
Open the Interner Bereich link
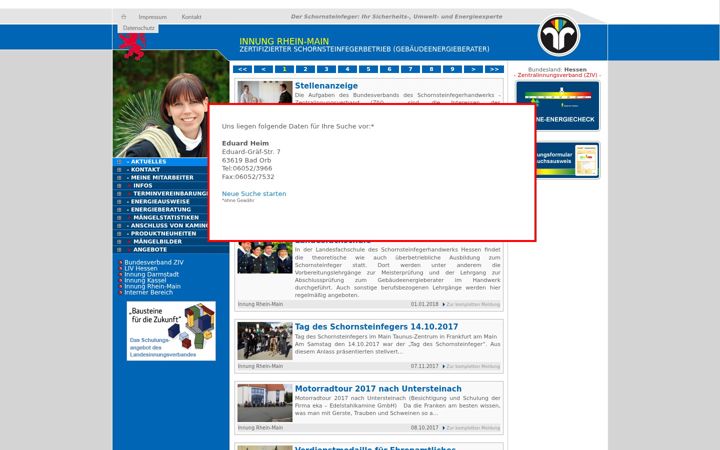click(x=149, y=292)
